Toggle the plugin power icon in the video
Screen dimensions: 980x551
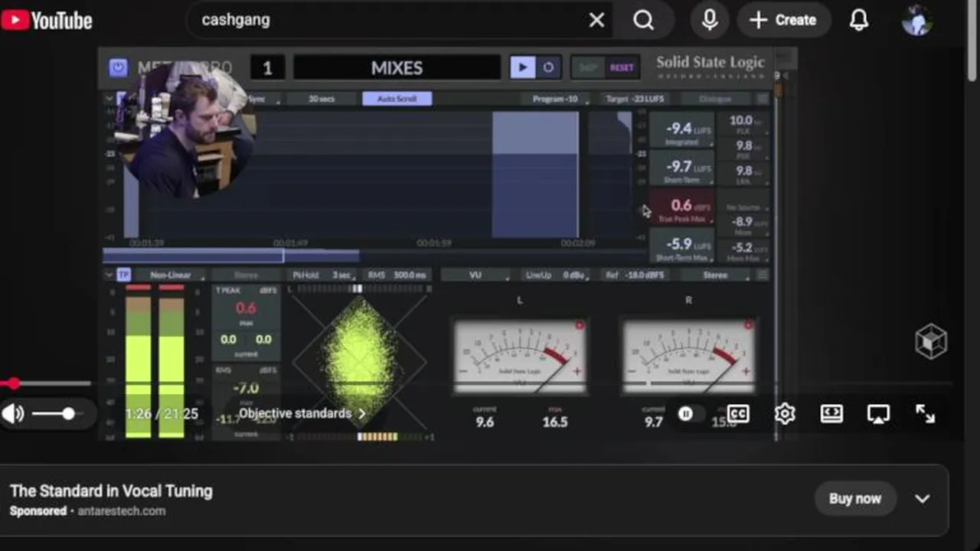click(x=118, y=67)
